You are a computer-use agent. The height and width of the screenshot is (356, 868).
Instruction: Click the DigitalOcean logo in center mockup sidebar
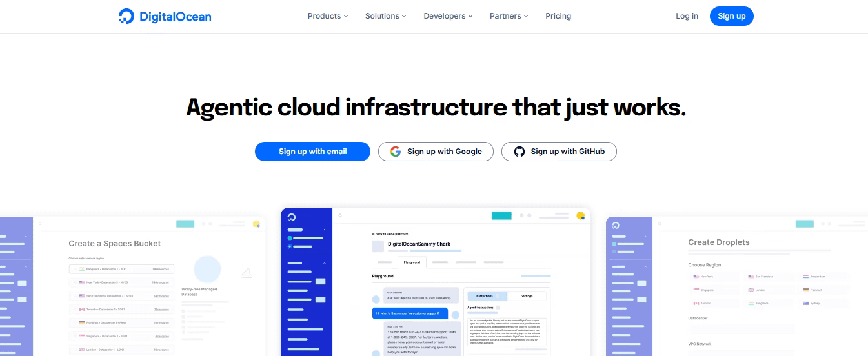pos(292,217)
